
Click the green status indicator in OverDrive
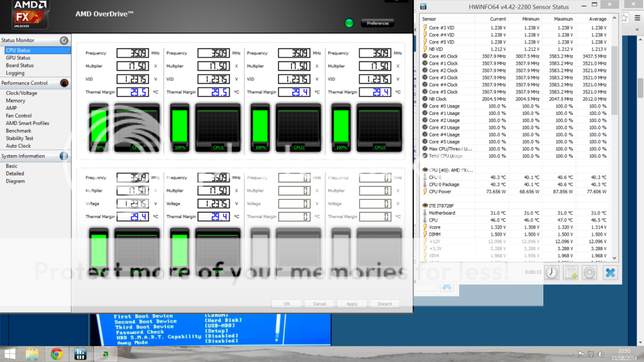click(x=349, y=23)
